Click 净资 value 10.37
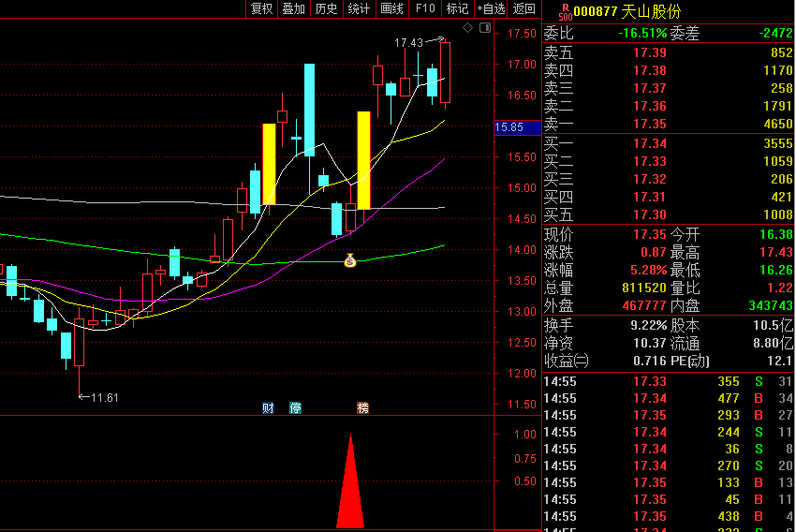Viewport: 796px width, 532px height. pyautogui.click(x=649, y=343)
